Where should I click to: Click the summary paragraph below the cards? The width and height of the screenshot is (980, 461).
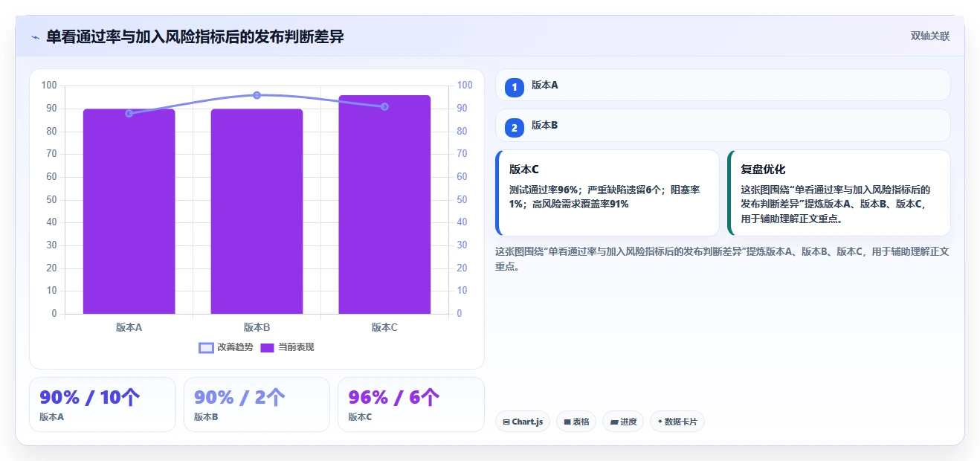722,259
